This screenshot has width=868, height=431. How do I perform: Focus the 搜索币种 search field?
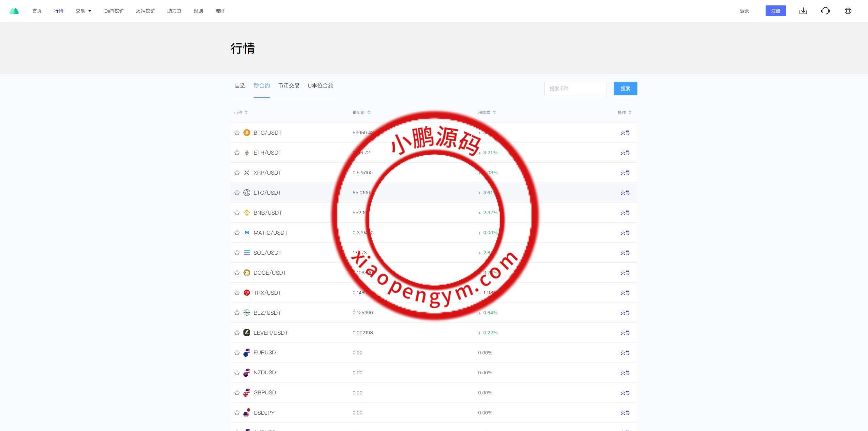tap(575, 89)
